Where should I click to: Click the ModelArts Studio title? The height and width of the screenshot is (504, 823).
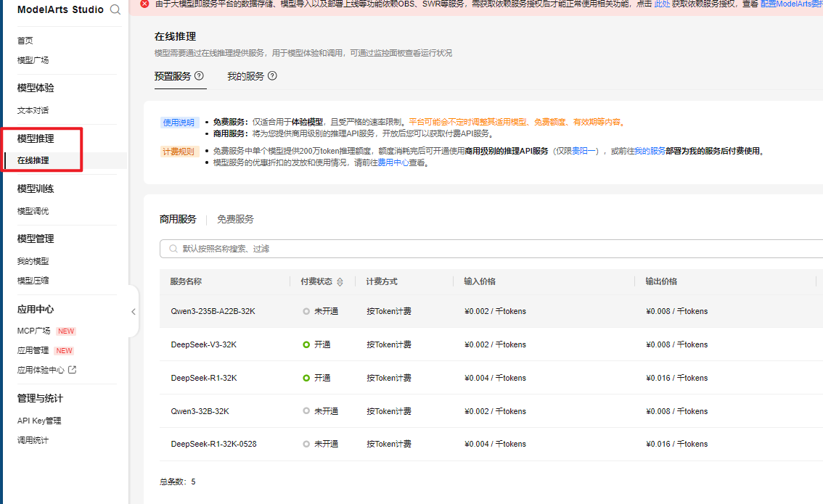[60, 9]
